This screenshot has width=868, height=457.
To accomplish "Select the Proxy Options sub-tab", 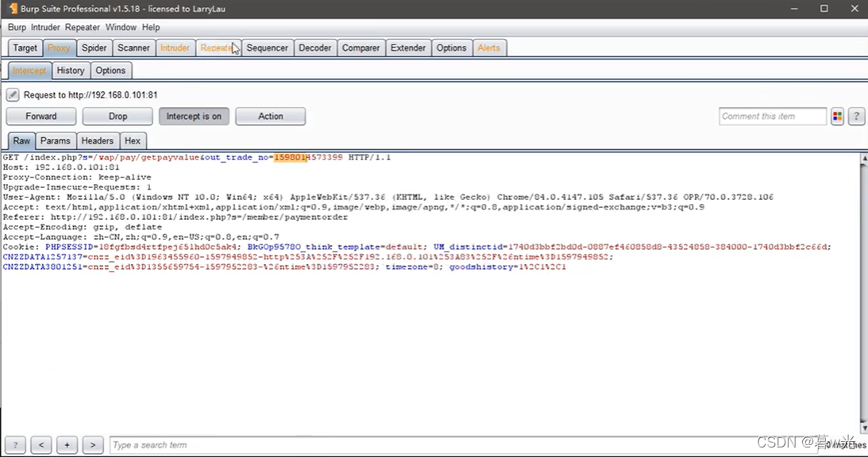I will pos(110,71).
